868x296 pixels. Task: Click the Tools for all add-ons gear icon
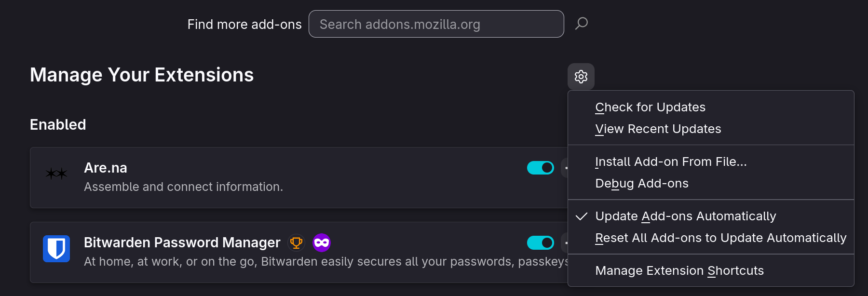[x=581, y=76]
